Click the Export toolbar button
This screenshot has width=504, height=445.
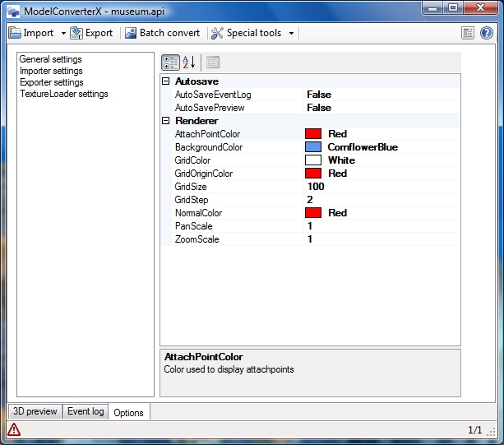[91, 33]
